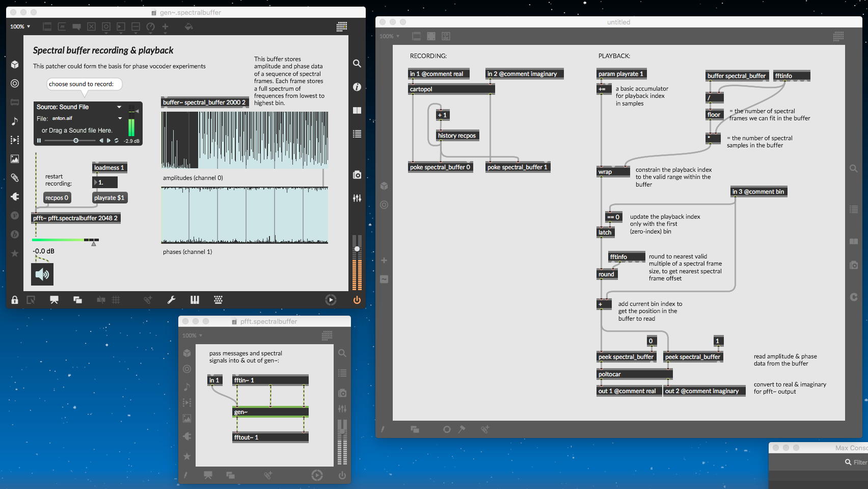Open Objects browser in gen~.spectralbuffer sidebar
Image resolution: width=868 pixels, height=489 pixels.
click(15, 64)
